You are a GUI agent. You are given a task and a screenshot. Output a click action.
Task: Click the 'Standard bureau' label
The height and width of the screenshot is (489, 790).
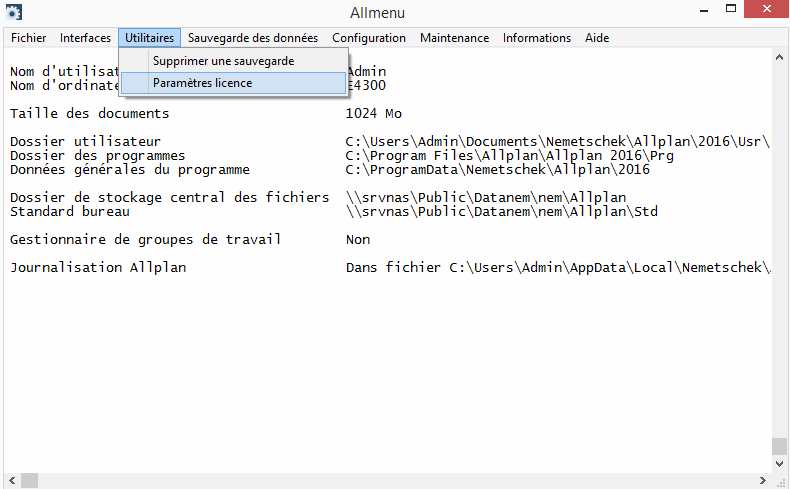pos(70,212)
